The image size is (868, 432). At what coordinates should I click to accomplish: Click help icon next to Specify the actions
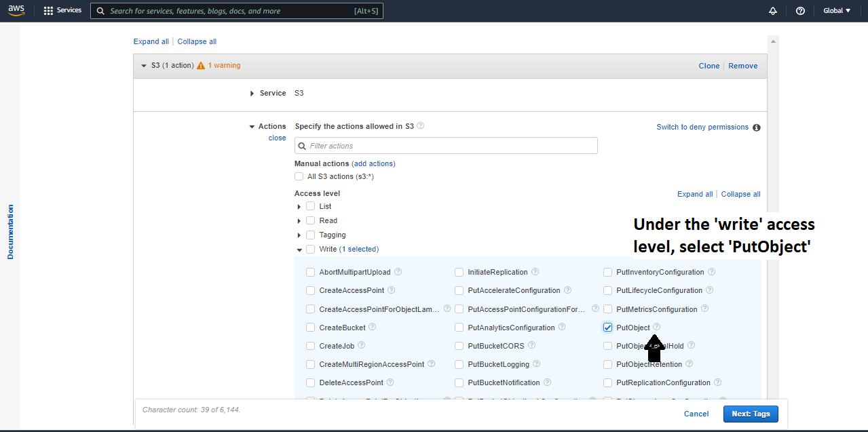(x=420, y=126)
